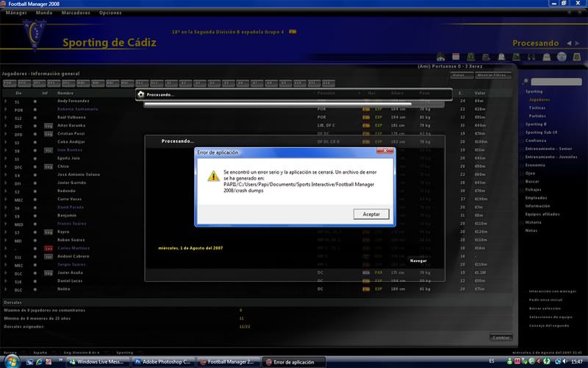Open the Equipos afiliados sidebar link
The image size is (588, 368).
(542, 214)
